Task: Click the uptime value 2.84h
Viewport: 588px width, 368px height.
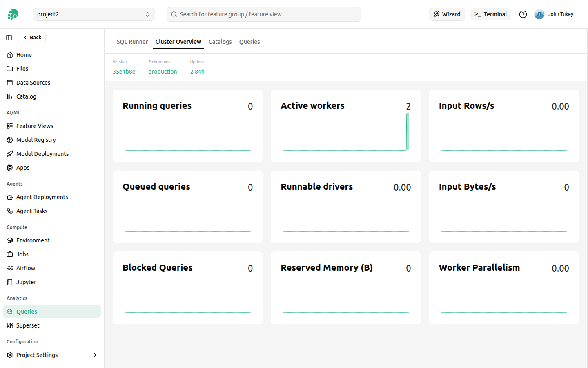Action: point(197,72)
